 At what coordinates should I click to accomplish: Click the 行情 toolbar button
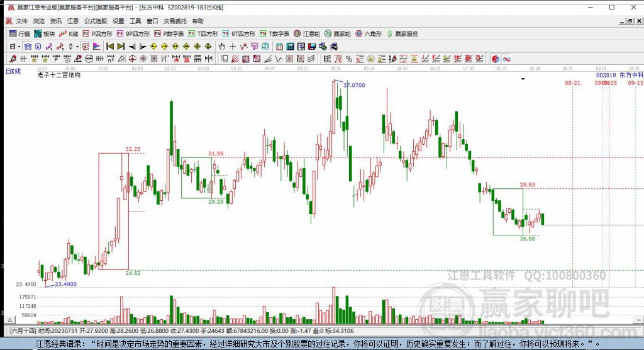[19, 34]
